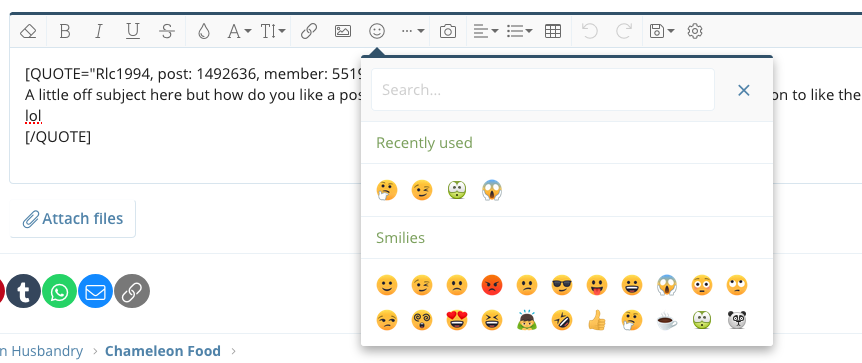Click the Redo arrow
862x363 pixels.
pos(623,31)
